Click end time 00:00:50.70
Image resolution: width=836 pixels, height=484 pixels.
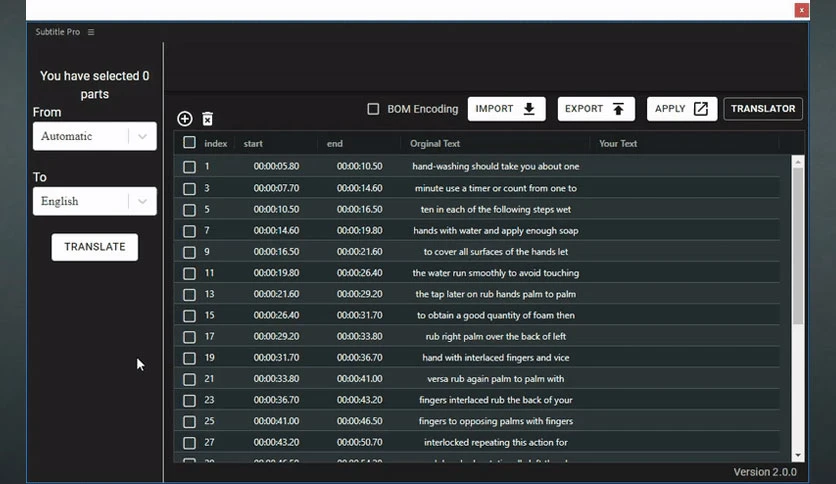coord(359,442)
